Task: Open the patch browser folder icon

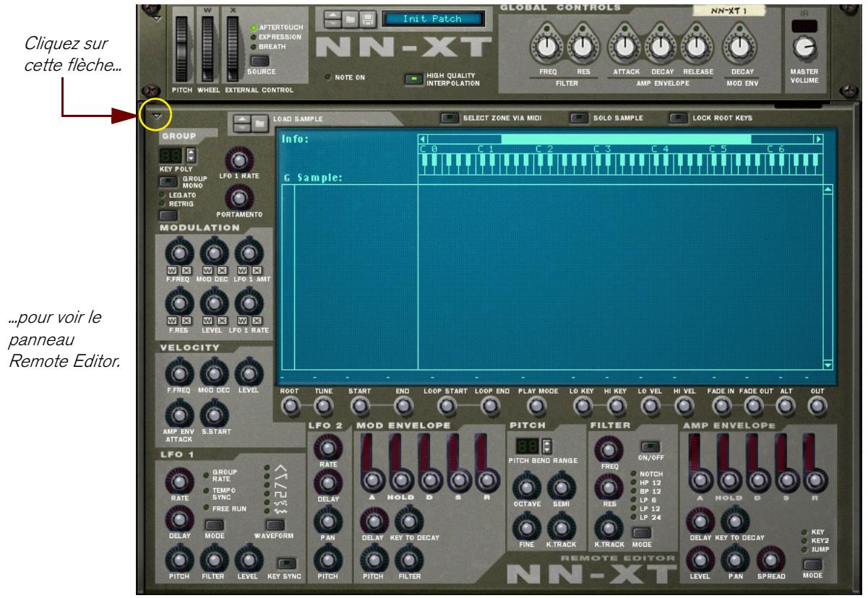Action: pyautogui.click(x=350, y=18)
